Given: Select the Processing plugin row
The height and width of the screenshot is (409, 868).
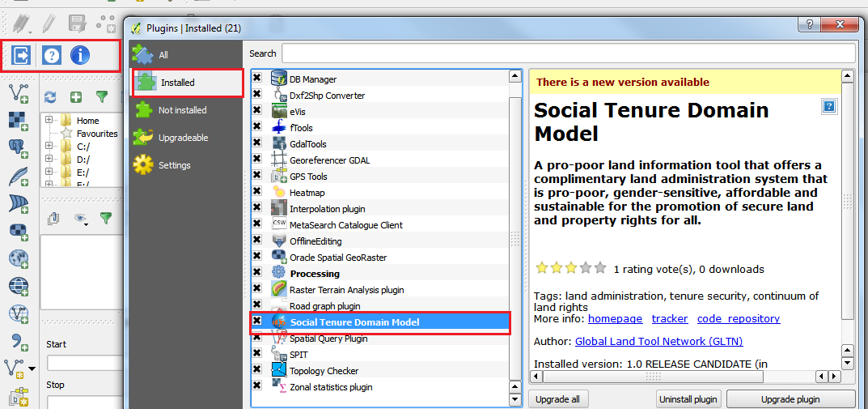Looking at the screenshot, I should 379,274.
